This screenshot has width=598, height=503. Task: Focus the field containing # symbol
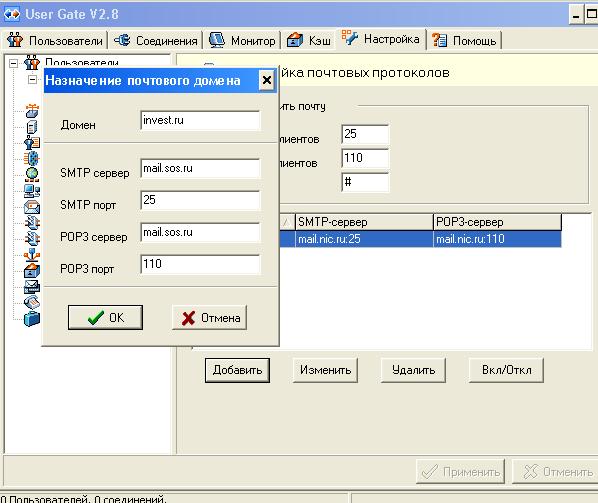click(365, 182)
